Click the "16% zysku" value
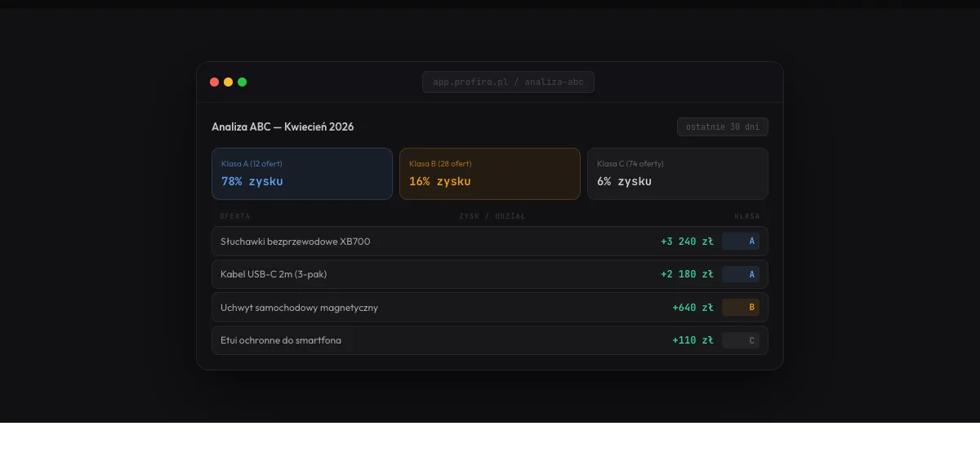980x457 pixels. point(440,181)
